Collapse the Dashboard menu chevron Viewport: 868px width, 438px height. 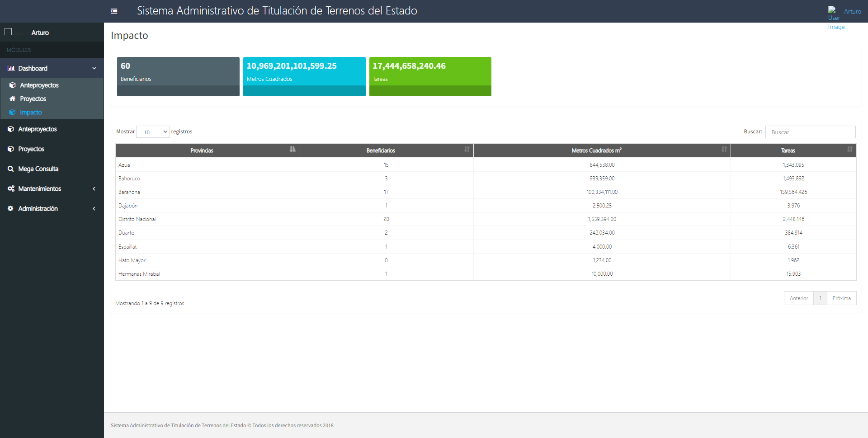click(94, 68)
